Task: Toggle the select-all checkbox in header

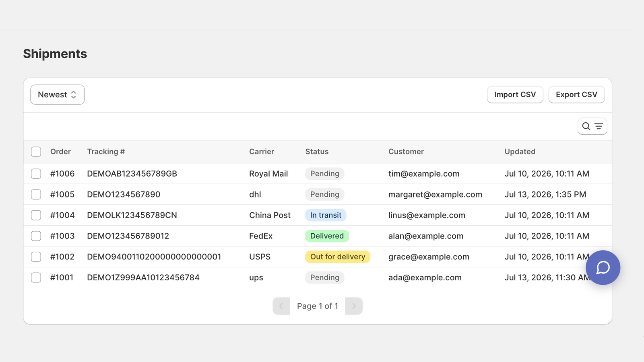Action: pos(36,152)
